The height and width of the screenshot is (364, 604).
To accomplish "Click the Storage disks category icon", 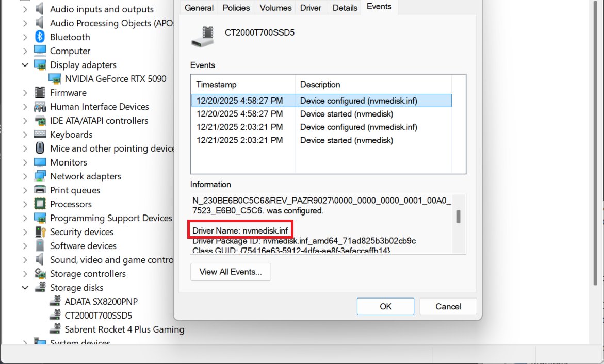I will pos(40,287).
